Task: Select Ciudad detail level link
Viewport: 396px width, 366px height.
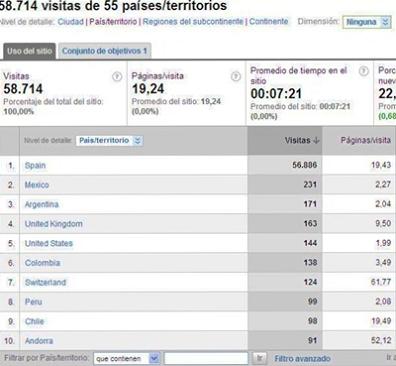Action: [70, 22]
